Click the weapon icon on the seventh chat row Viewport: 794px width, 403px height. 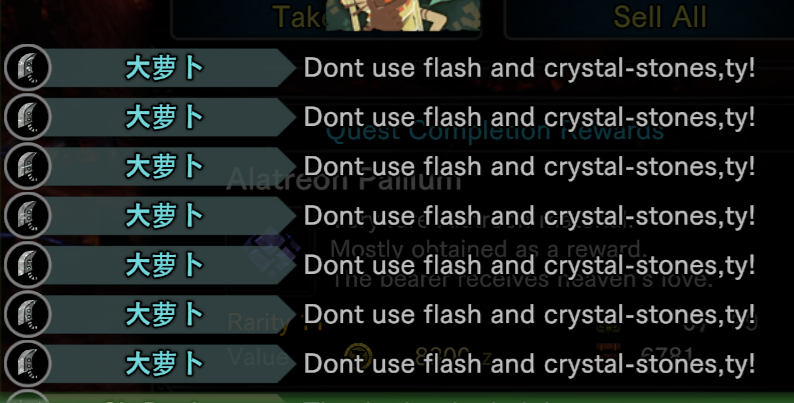[28, 364]
